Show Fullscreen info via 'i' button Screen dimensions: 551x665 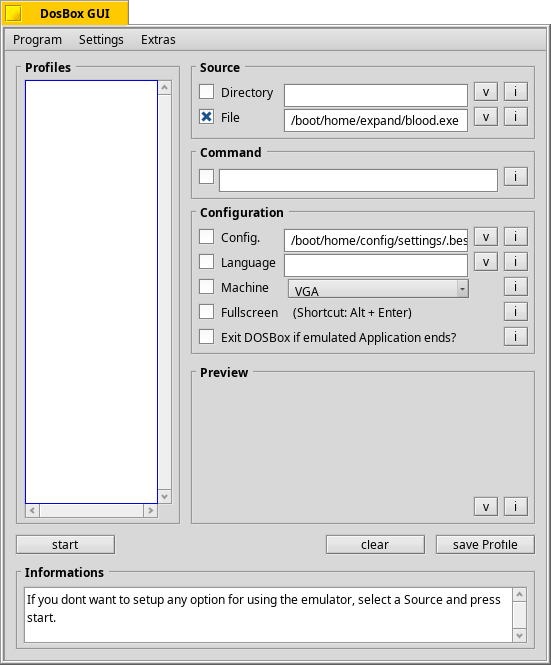[516, 312]
